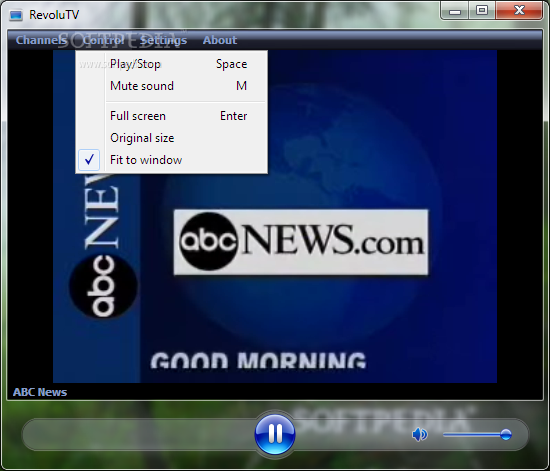Adjust the volume slider handle
Image resolution: width=550 pixels, height=471 pixels.
pos(505,435)
